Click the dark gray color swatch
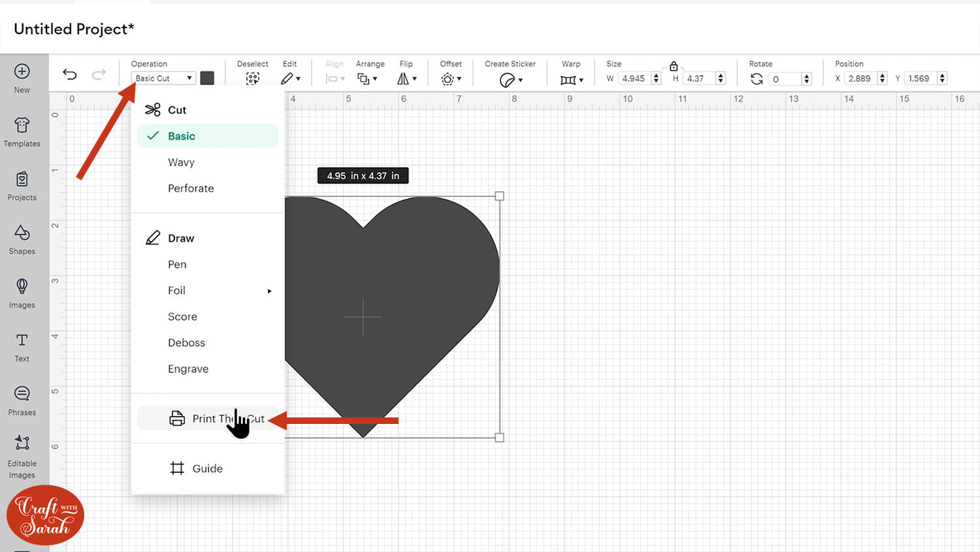Screen dimensions: 980x552 (x=207, y=78)
